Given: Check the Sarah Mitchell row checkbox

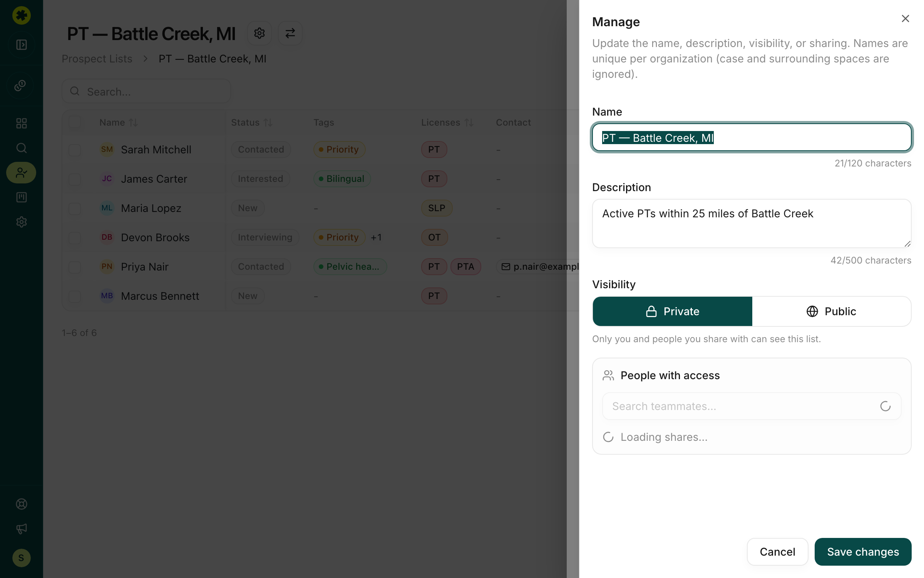Looking at the screenshot, I should pyautogui.click(x=75, y=150).
